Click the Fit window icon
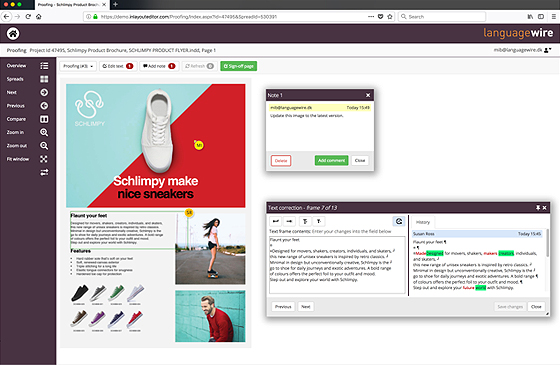560x365 pixels. point(44,159)
